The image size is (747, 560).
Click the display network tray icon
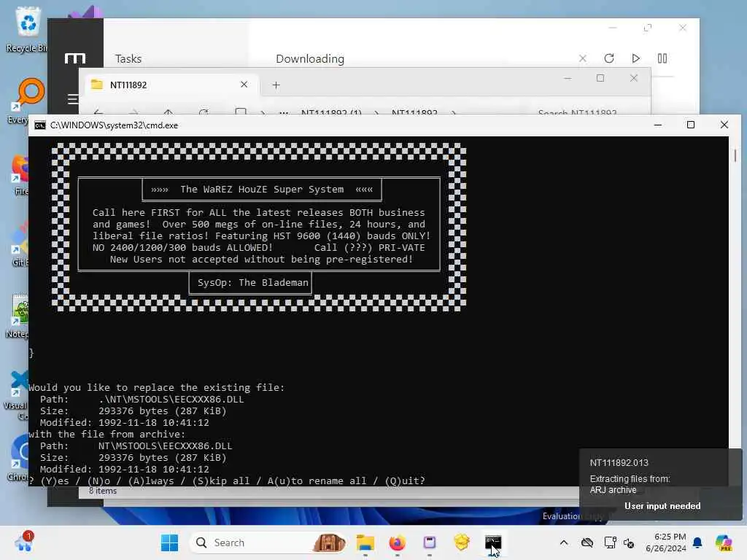pos(610,542)
